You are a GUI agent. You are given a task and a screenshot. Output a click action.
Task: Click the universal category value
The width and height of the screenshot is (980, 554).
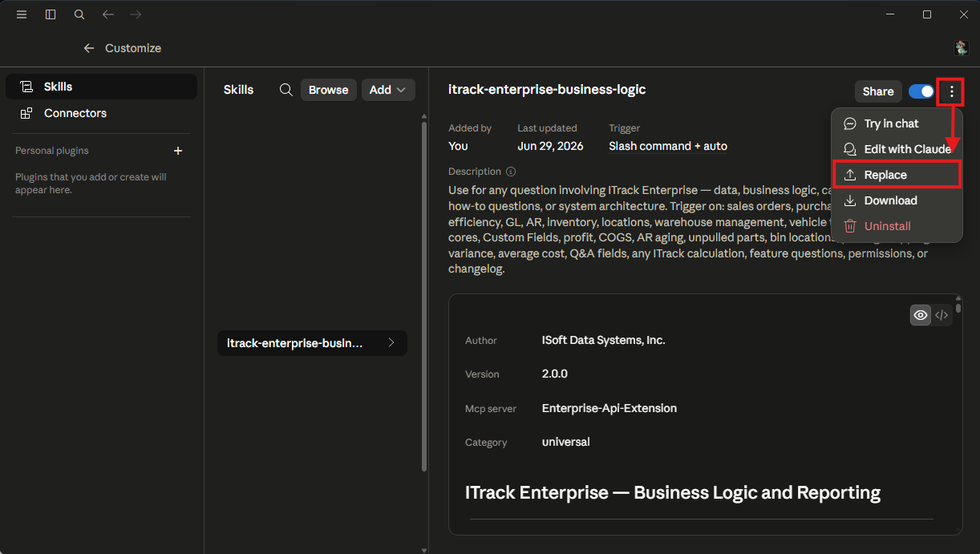(566, 442)
